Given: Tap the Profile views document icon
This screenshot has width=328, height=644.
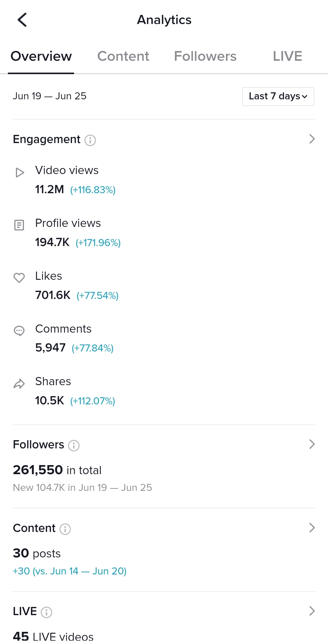Looking at the screenshot, I should [x=19, y=225].
